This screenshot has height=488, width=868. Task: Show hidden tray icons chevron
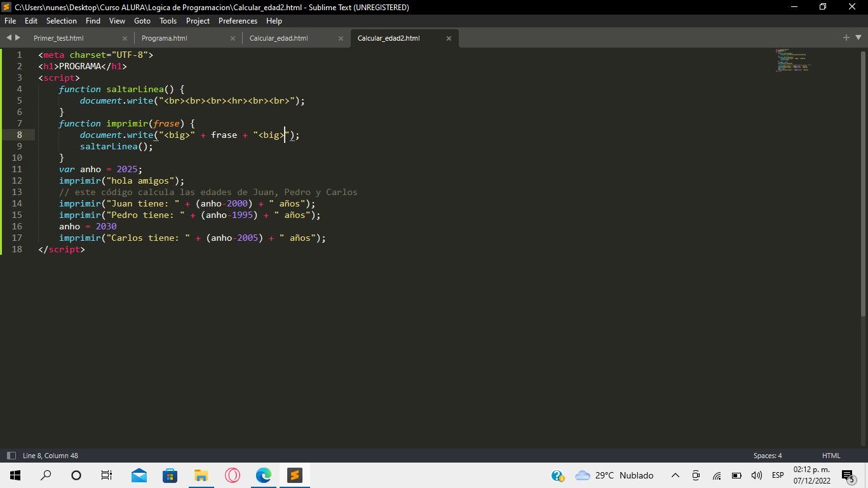click(675, 475)
